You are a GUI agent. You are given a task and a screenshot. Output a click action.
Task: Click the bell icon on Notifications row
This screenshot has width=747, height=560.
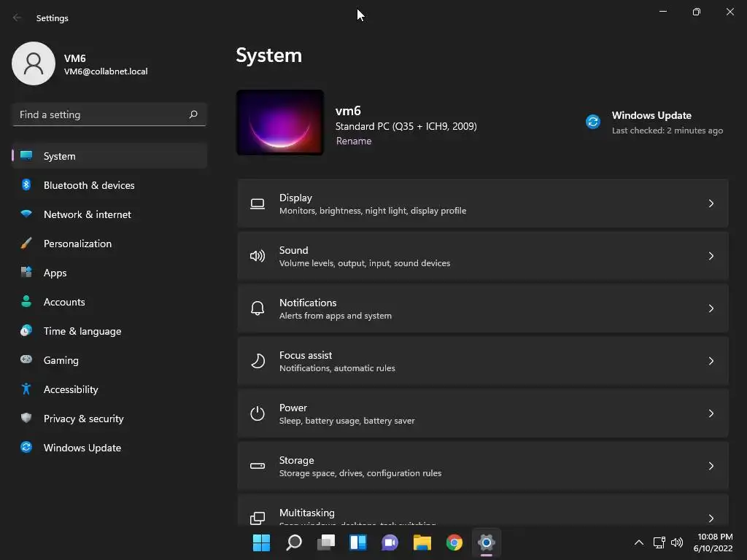258,308
